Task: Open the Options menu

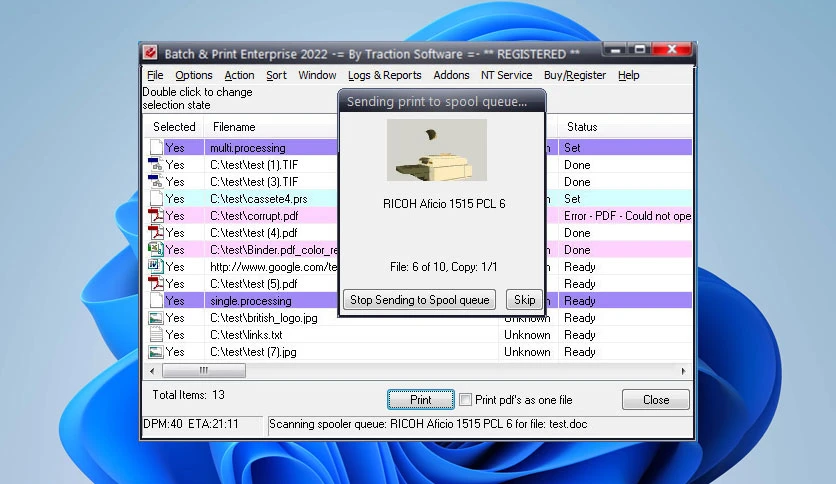Action: pos(194,75)
